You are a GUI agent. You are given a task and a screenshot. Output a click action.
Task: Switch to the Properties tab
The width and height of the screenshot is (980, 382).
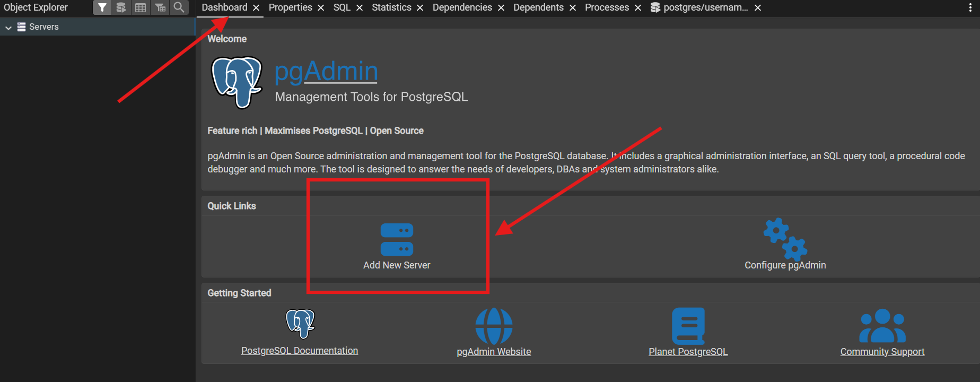click(290, 7)
